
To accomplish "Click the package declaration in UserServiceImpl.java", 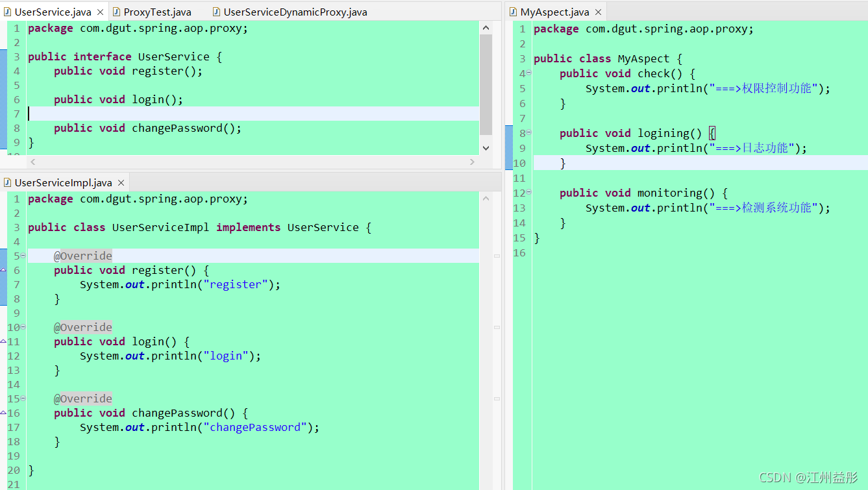I will pyautogui.click(x=138, y=199).
